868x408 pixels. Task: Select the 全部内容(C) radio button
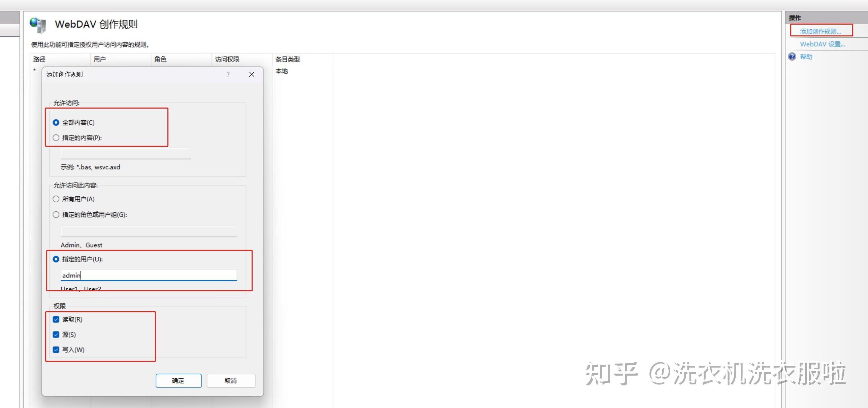(56, 122)
